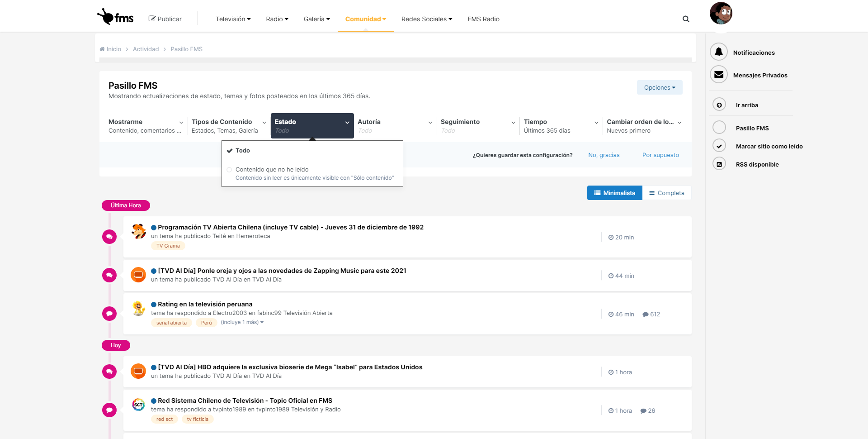Expand the Tipos de Contenido filter

pyautogui.click(x=228, y=125)
